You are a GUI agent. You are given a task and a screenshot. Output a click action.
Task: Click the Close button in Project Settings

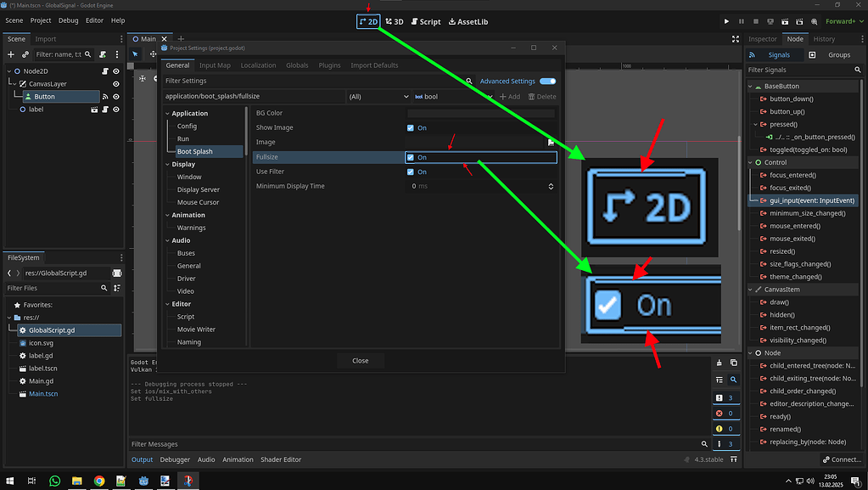pos(360,360)
